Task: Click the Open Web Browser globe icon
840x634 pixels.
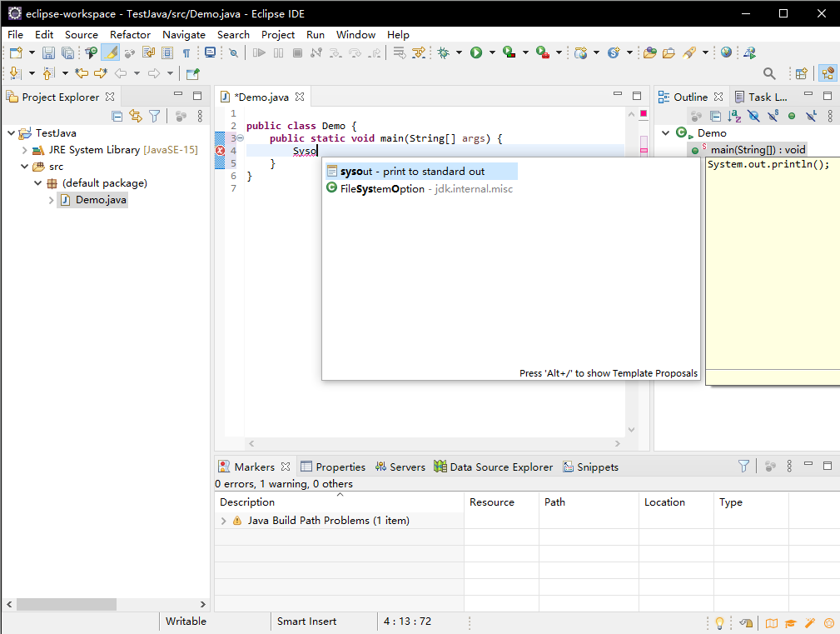Action: pos(727,52)
